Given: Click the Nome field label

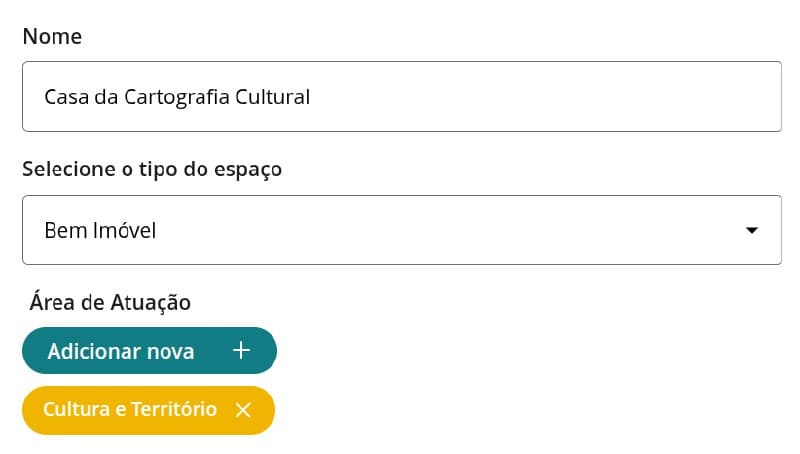Looking at the screenshot, I should click(x=52, y=37).
